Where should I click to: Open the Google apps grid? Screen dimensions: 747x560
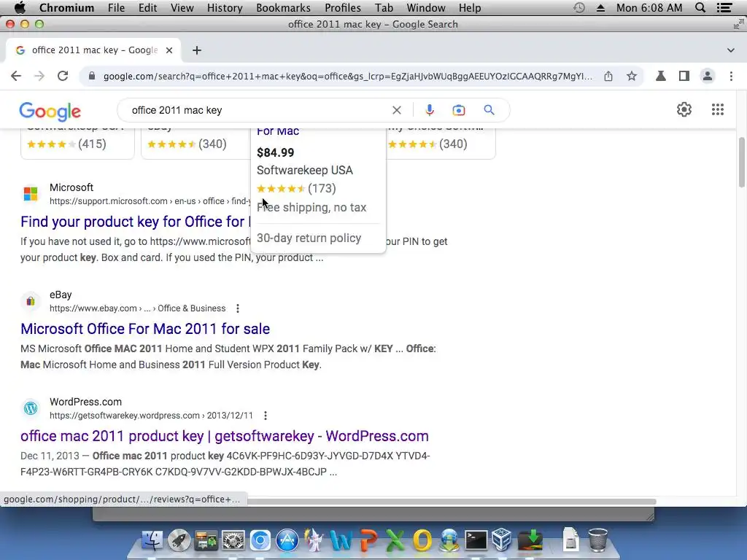pyautogui.click(x=718, y=109)
